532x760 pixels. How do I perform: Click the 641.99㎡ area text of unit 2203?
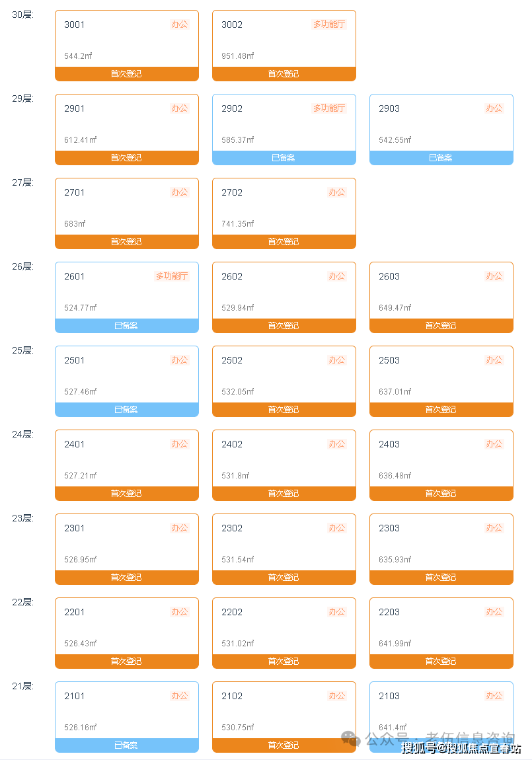click(395, 644)
